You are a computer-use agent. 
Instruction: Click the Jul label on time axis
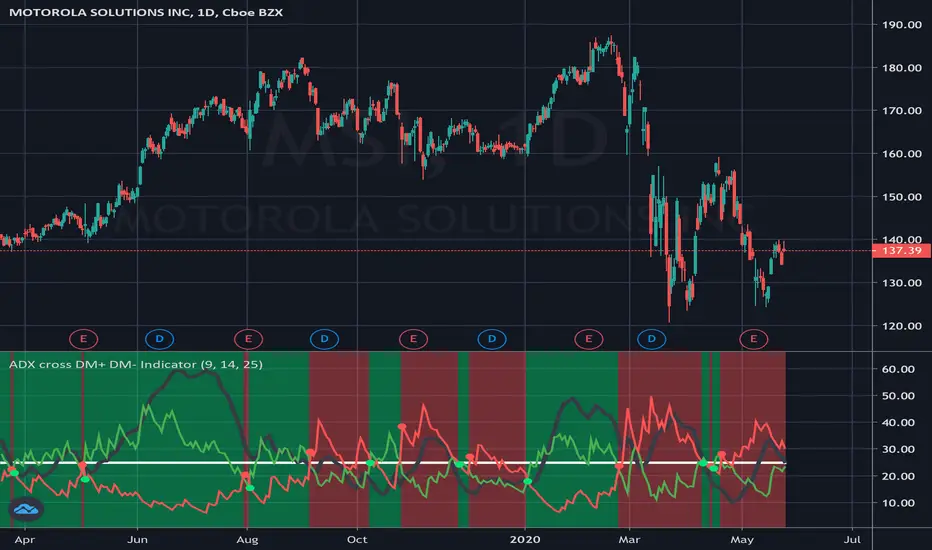point(852,540)
